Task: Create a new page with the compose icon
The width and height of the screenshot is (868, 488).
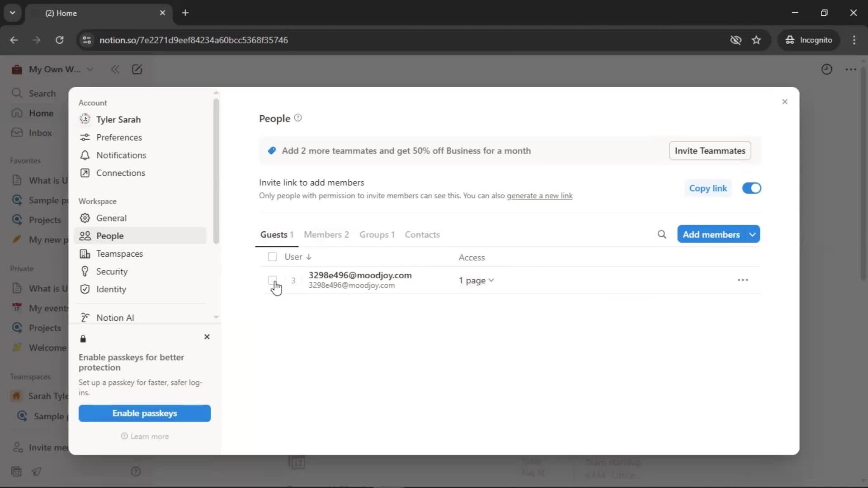Action: tap(137, 69)
